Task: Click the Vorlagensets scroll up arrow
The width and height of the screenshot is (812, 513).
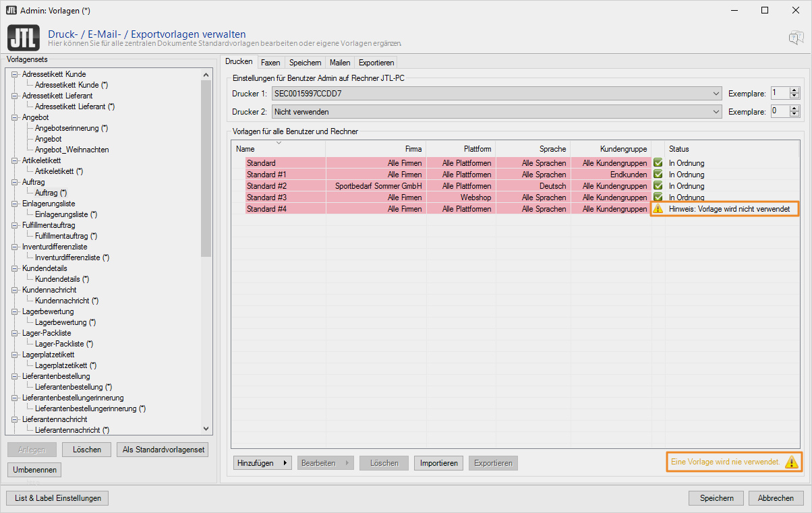Action: (206, 74)
